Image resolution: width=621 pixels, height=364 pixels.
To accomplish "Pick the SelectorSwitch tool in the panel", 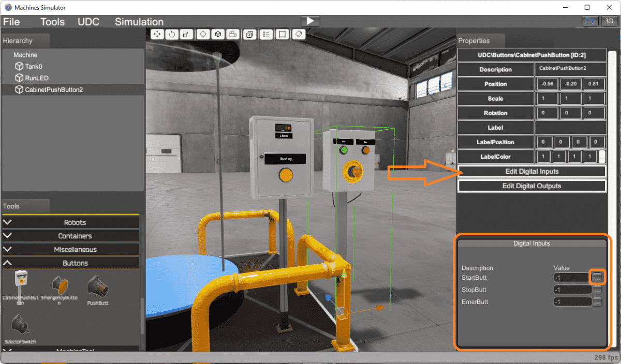I will click(x=20, y=326).
